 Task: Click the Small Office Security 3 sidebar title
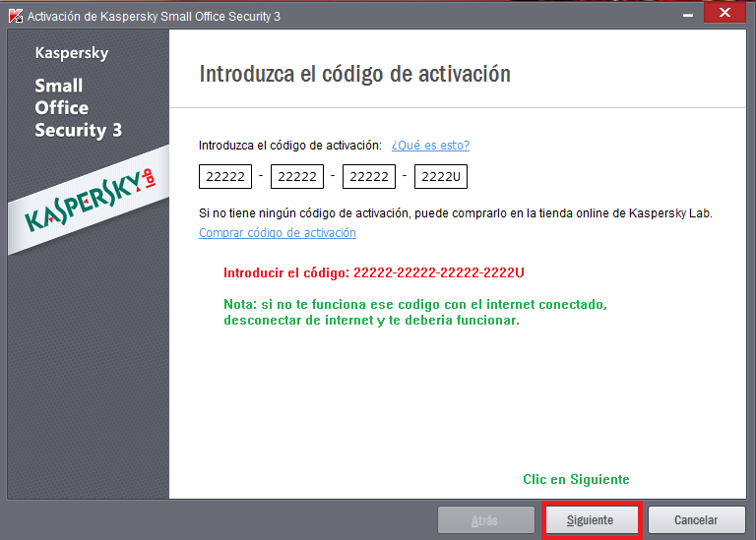[x=79, y=108]
